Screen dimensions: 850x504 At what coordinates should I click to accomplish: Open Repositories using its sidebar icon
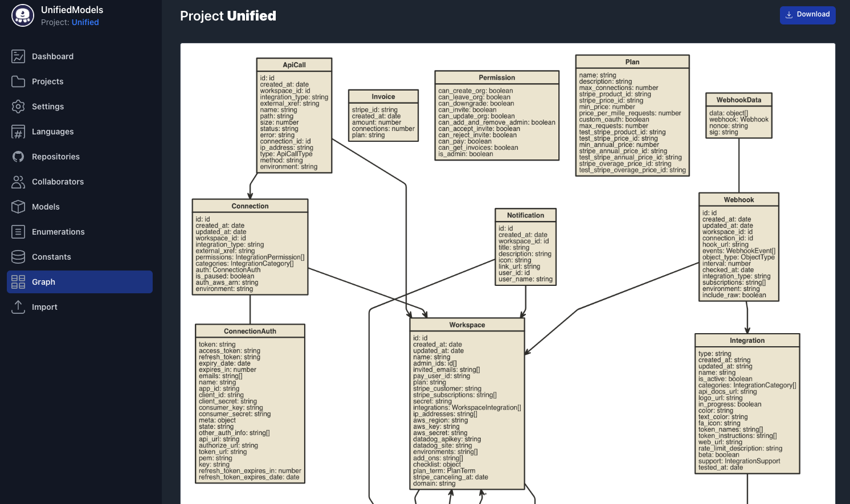(17, 157)
